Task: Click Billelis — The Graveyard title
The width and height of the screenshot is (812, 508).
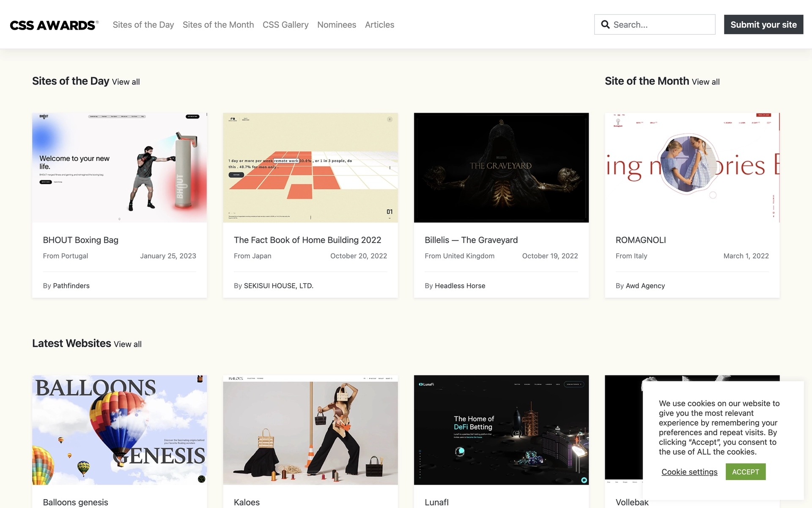Action: (471, 240)
